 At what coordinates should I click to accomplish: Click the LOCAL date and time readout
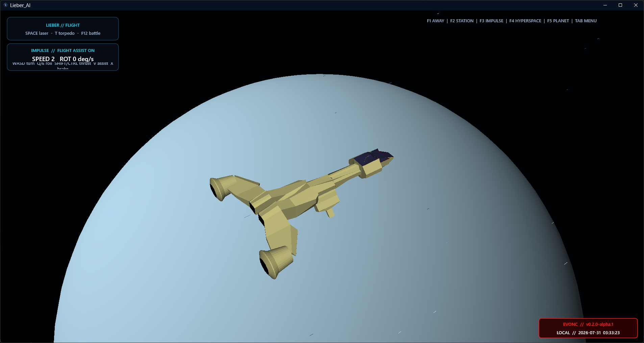tap(588, 333)
